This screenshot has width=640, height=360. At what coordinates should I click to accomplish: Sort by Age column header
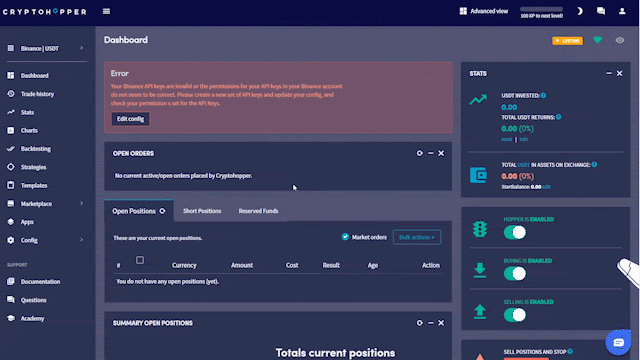(373, 265)
